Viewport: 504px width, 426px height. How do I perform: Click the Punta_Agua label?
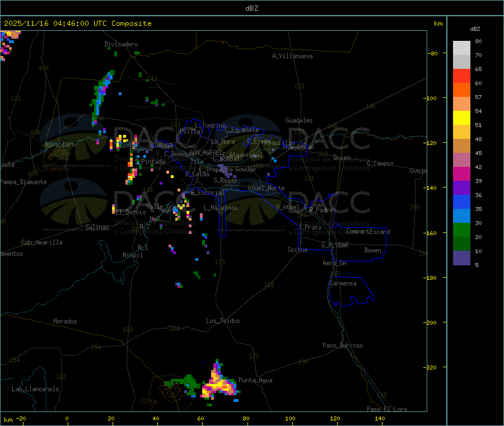click(x=255, y=380)
